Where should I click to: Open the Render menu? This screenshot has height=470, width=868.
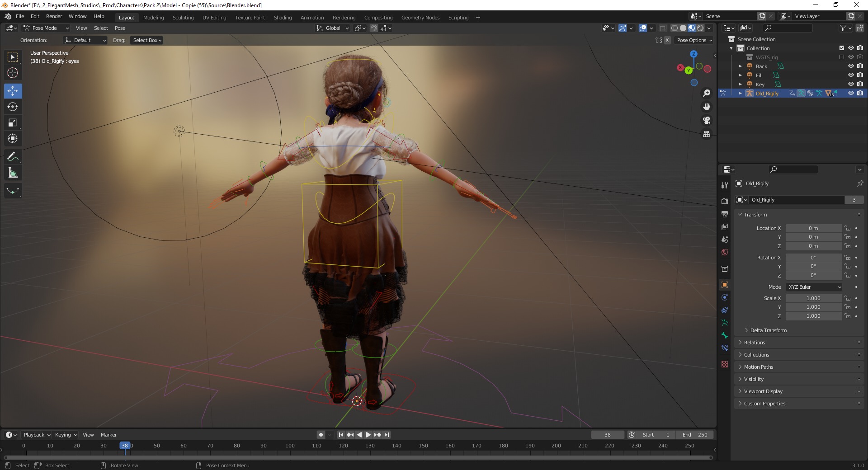point(54,16)
